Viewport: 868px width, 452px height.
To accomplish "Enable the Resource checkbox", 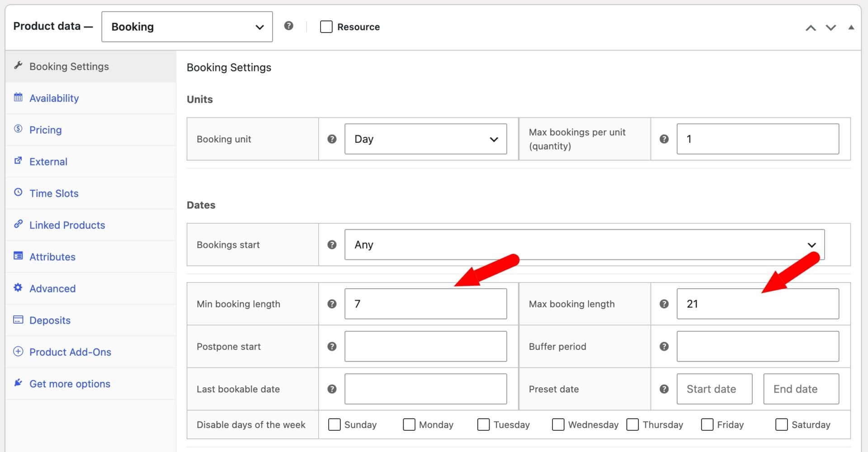I will 326,27.
